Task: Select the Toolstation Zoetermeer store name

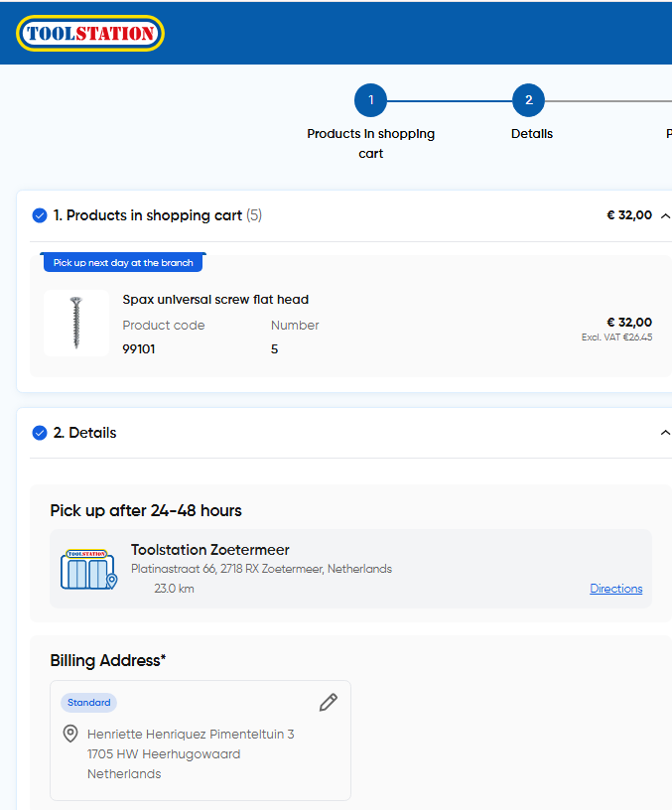Action: tap(210, 550)
